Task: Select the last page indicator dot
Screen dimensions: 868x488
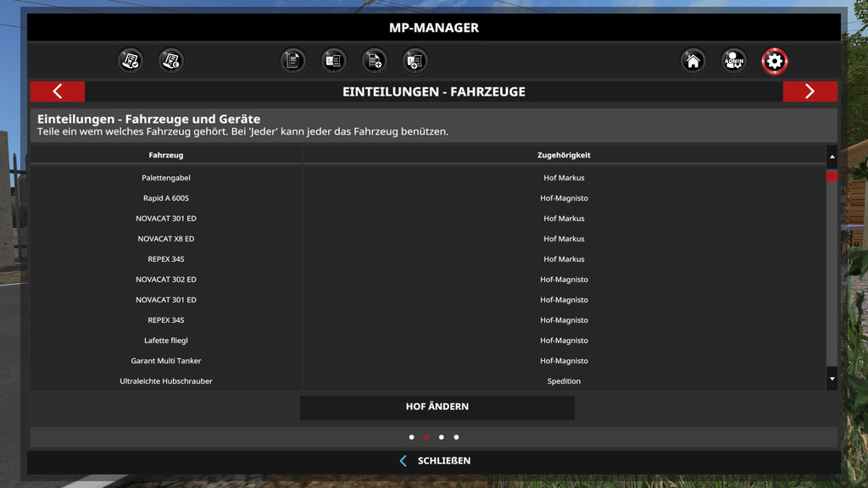Action: pyautogui.click(x=456, y=437)
